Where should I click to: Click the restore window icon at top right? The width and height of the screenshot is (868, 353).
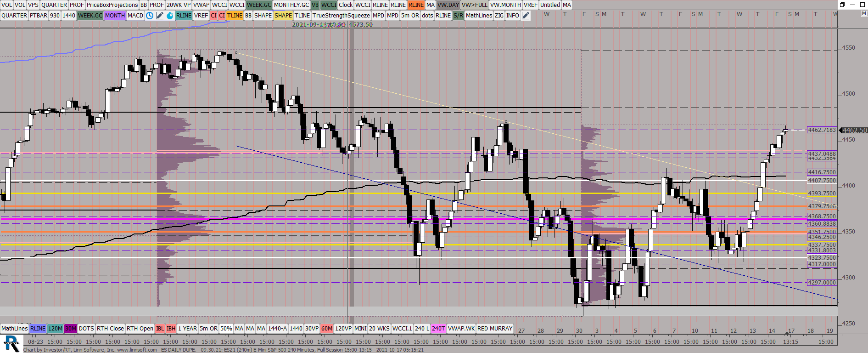pos(842,5)
